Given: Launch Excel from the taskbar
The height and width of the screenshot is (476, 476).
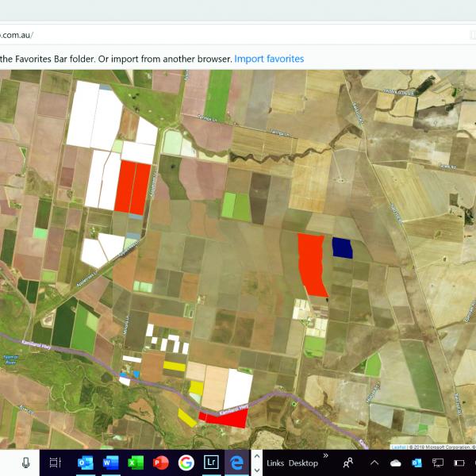Looking at the screenshot, I should pyautogui.click(x=136, y=463).
